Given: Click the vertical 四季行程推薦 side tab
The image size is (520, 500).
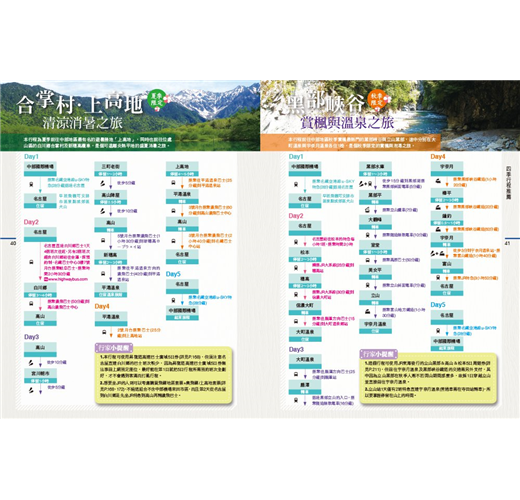Looking at the screenshot, I should pyautogui.click(x=508, y=182).
